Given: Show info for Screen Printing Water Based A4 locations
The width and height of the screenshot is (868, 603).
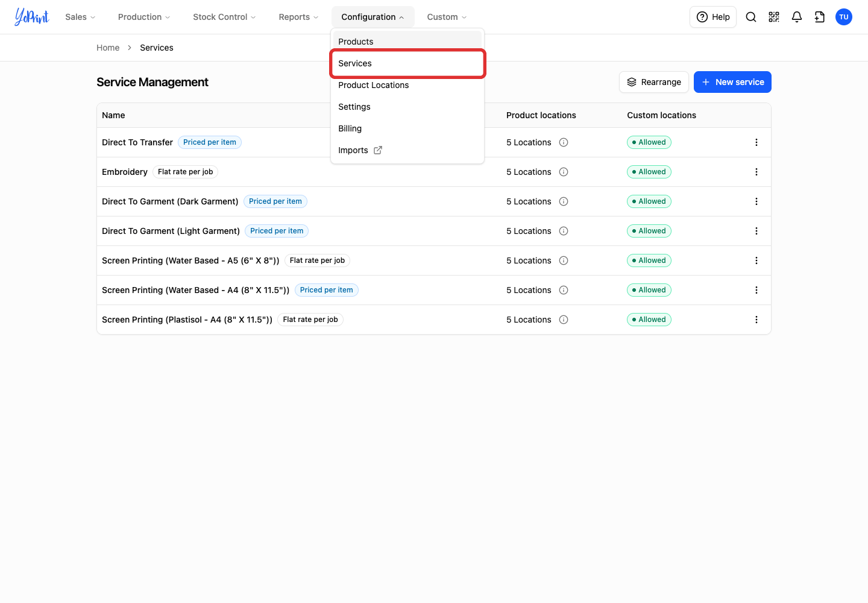Looking at the screenshot, I should (x=564, y=290).
